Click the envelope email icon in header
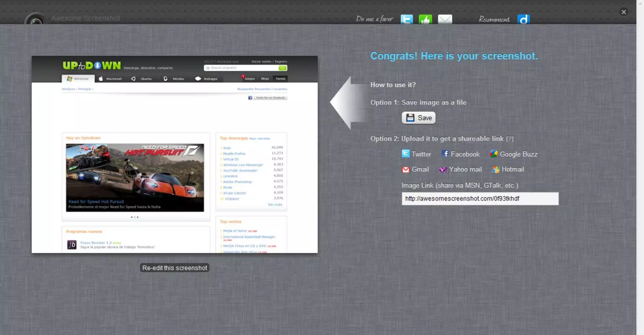The height and width of the screenshot is (335, 644). point(445,19)
